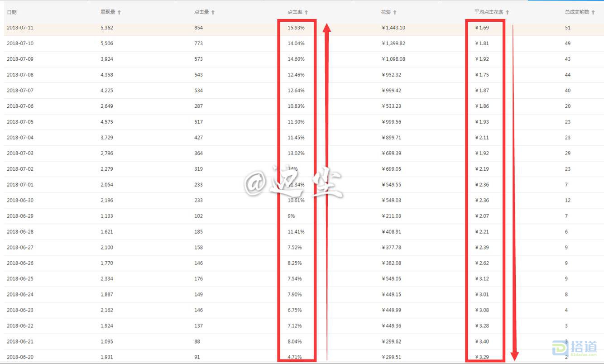Select the 2018-06-20 date cell

pyautogui.click(x=20, y=357)
